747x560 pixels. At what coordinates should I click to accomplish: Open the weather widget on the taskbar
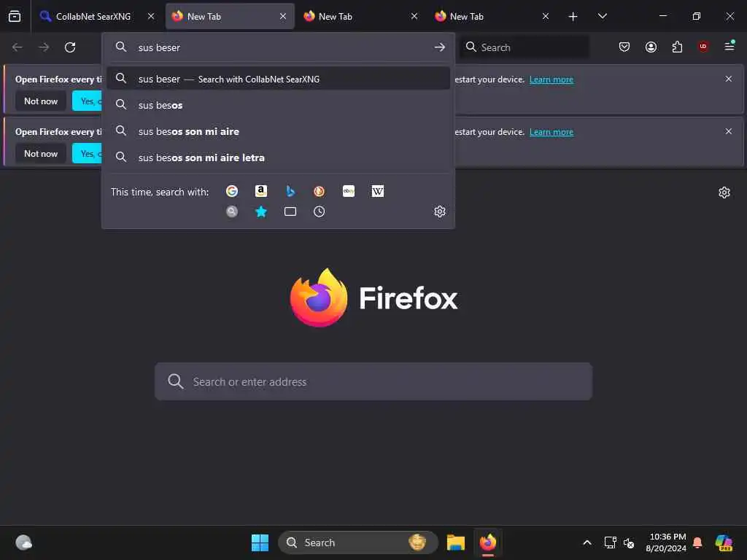pos(23,542)
